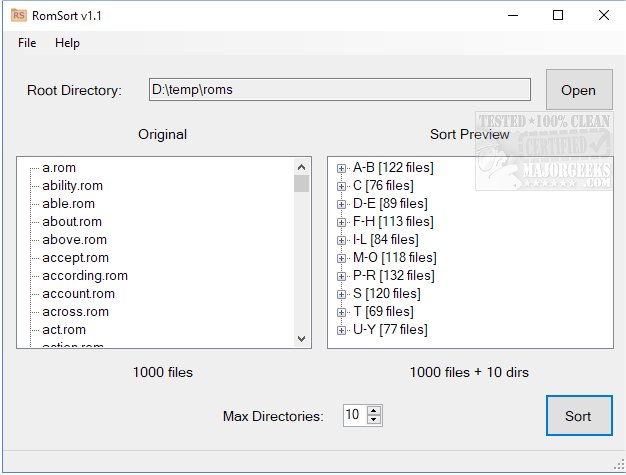Click the Max Directories number field
Screen dimensions: 626x475
click(x=354, y=415)
